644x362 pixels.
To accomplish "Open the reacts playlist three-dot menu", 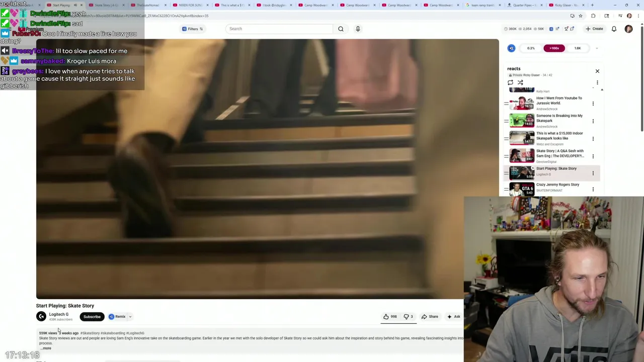I will [597, 82].
